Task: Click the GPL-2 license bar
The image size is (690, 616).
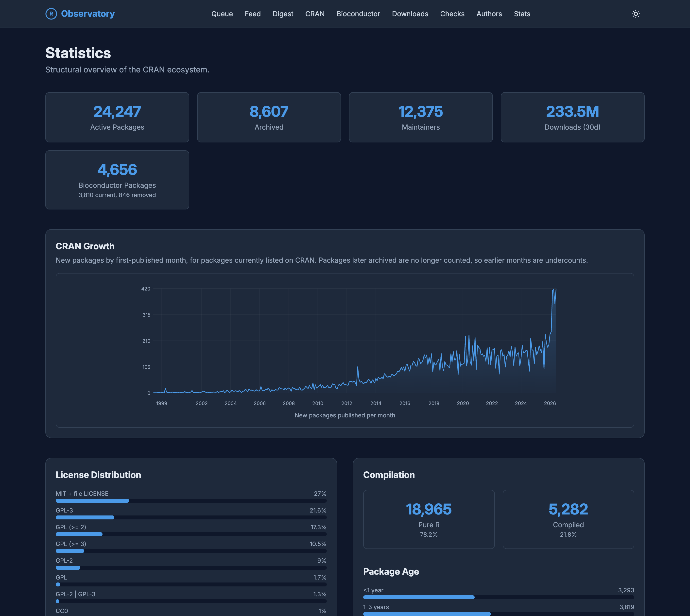Action: click(x=191, y=568)
